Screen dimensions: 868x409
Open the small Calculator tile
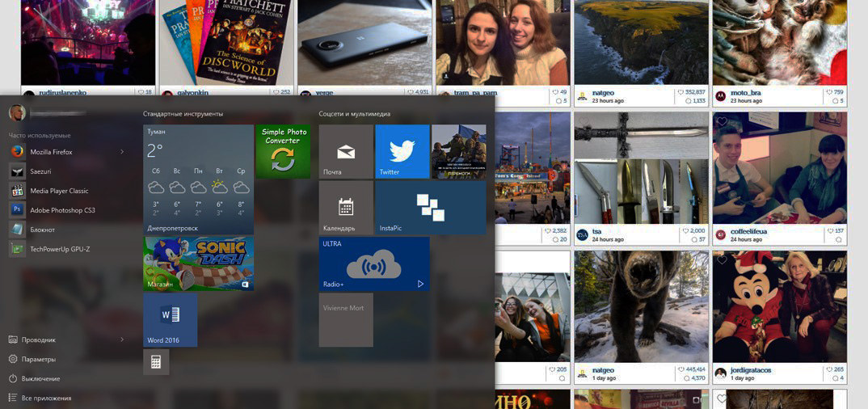(156, 362)
